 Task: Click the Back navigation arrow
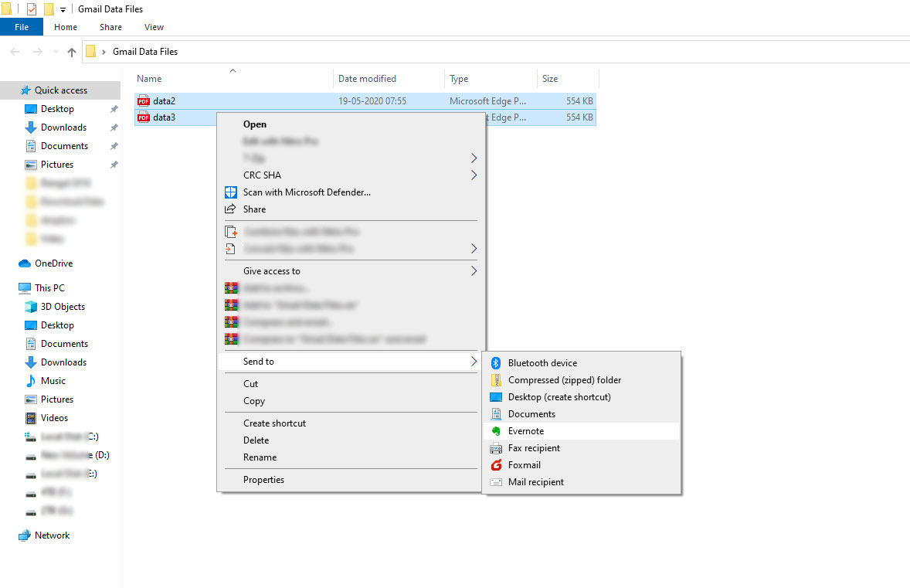15,52
